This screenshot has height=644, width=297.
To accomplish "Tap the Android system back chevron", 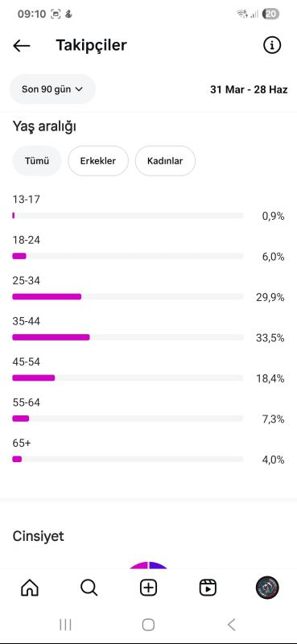I will point(231,625).
